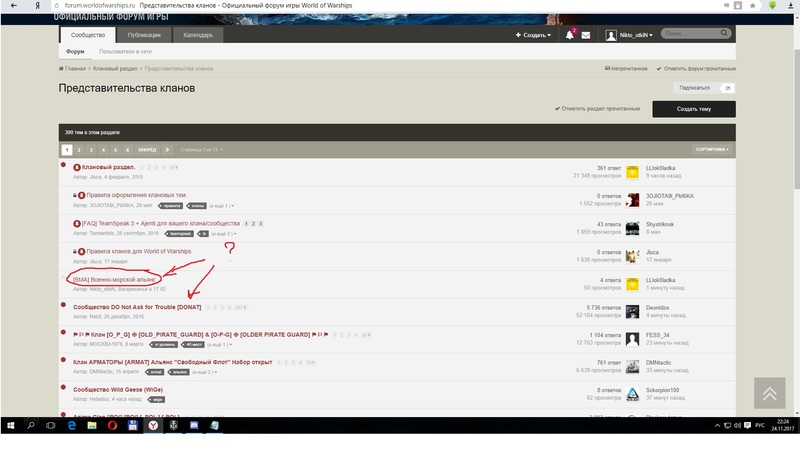The height and width of the screenshot is (450, 800).
Task: Open Sckorpion100 avatar thumbnail
Action: (632, 394)
